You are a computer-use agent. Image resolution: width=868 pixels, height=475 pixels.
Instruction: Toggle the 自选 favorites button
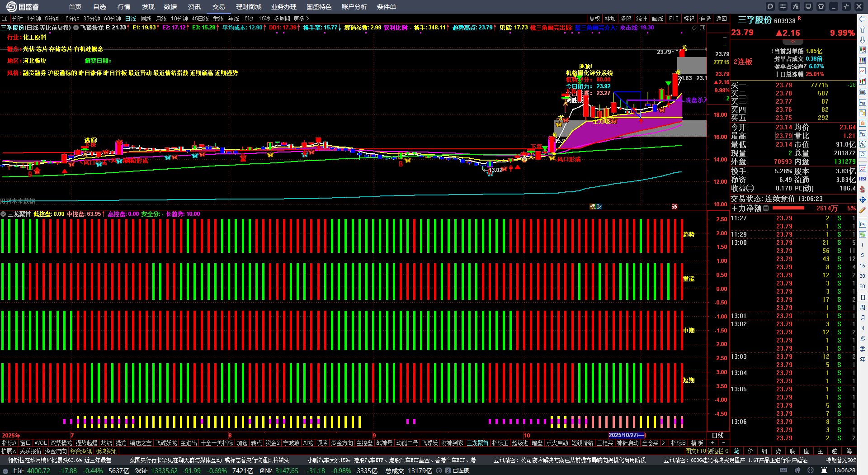coord(705,19)
